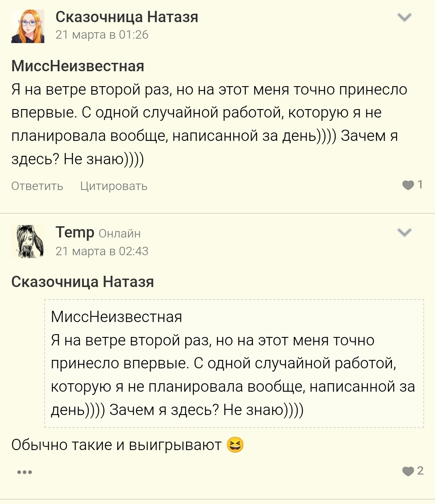Image resolution: width=435 pixels, height=504 pixels.
Task: Click the bold Сказочница Натазя mention in Temp's reply
Action: click(83, 282)
